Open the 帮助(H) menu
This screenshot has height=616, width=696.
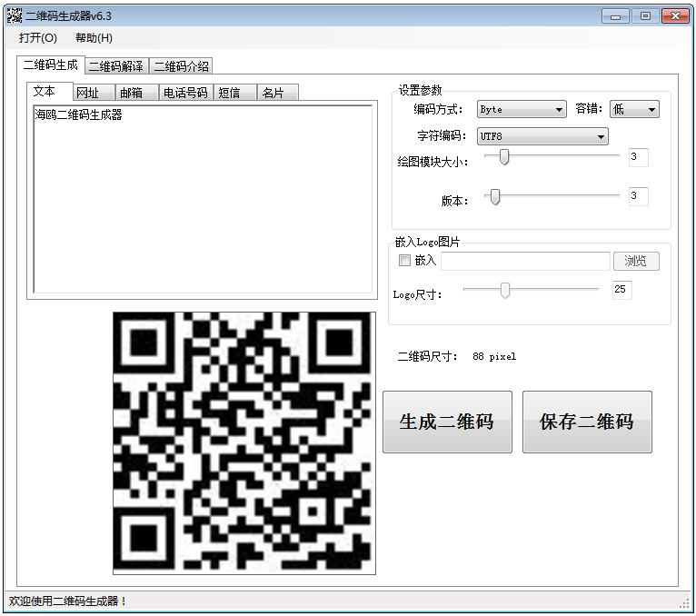[x=94, y=38]
